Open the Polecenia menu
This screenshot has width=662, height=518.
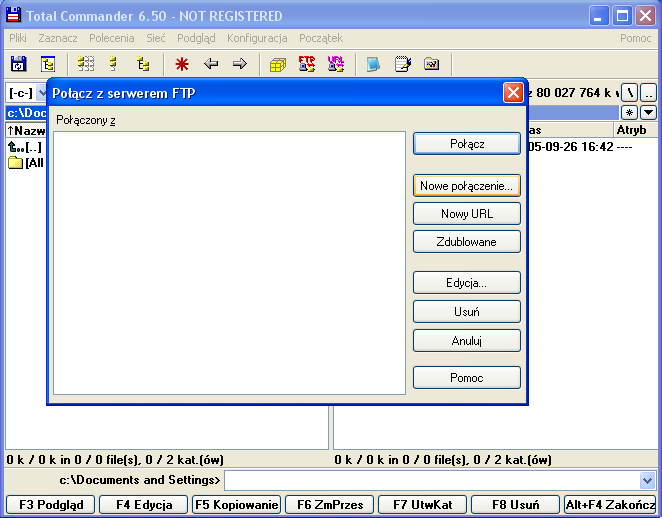111,38
